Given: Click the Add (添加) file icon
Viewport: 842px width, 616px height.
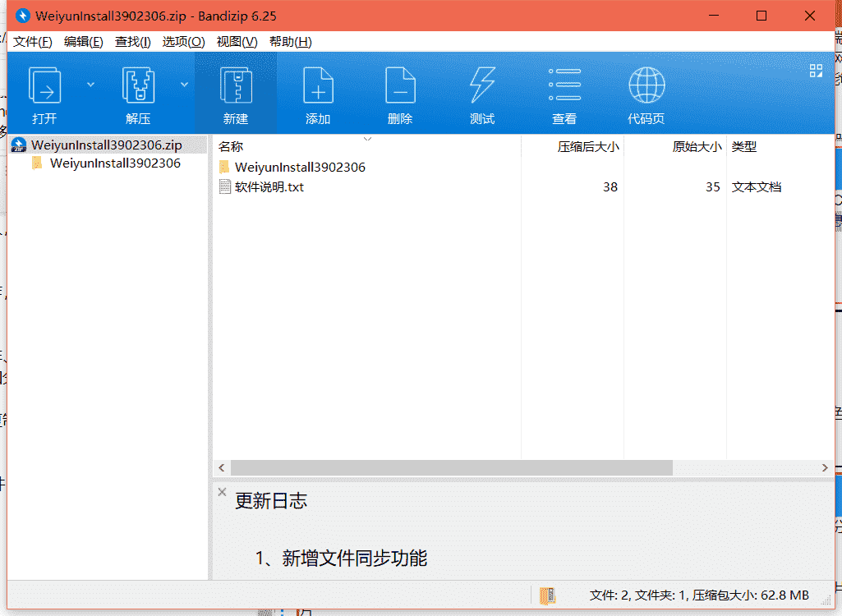Looking at the screenshot, I should [318, 85].
